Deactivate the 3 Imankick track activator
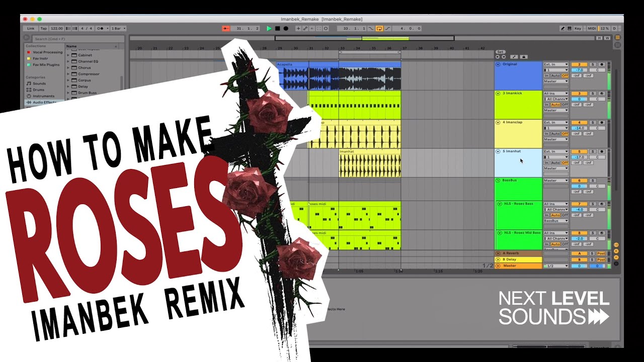Viewport: 644px width, 362px height. (579, 94)
